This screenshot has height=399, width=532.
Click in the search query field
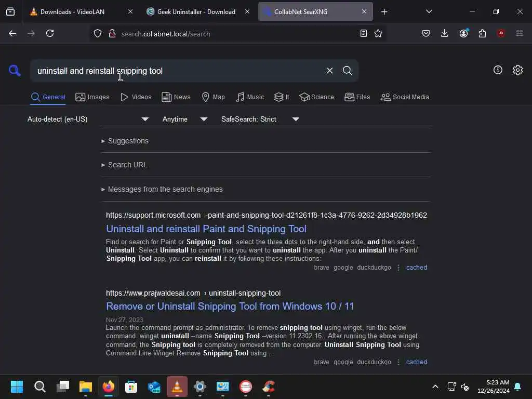(177, 71)
